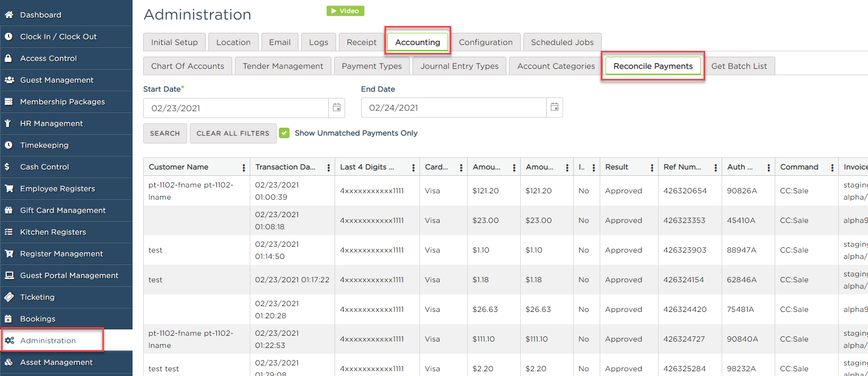Click the SEARCH button
This screenshot has width=868, height=376.
165,133
